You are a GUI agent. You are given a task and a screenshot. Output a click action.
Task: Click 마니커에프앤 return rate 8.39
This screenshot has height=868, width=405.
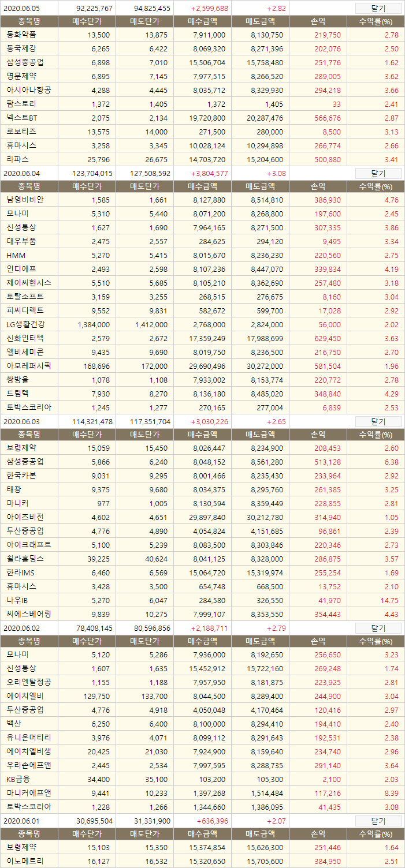[392, 794]
